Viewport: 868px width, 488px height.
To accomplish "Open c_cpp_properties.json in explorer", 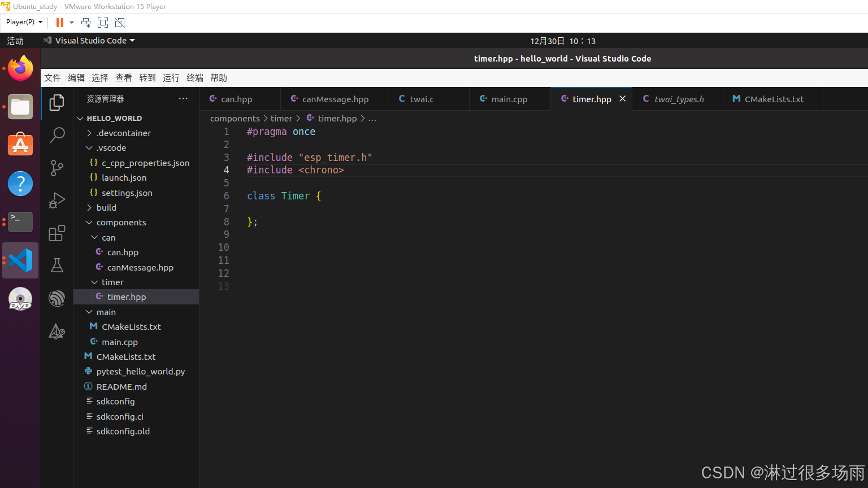I will (136, 163).
